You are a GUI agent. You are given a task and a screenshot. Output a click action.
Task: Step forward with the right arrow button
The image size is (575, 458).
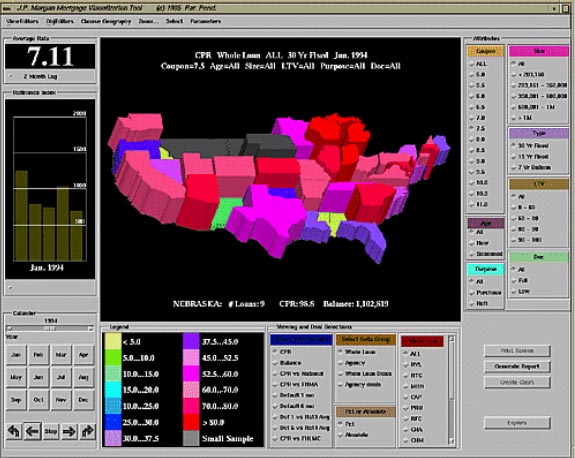(69, 431)
